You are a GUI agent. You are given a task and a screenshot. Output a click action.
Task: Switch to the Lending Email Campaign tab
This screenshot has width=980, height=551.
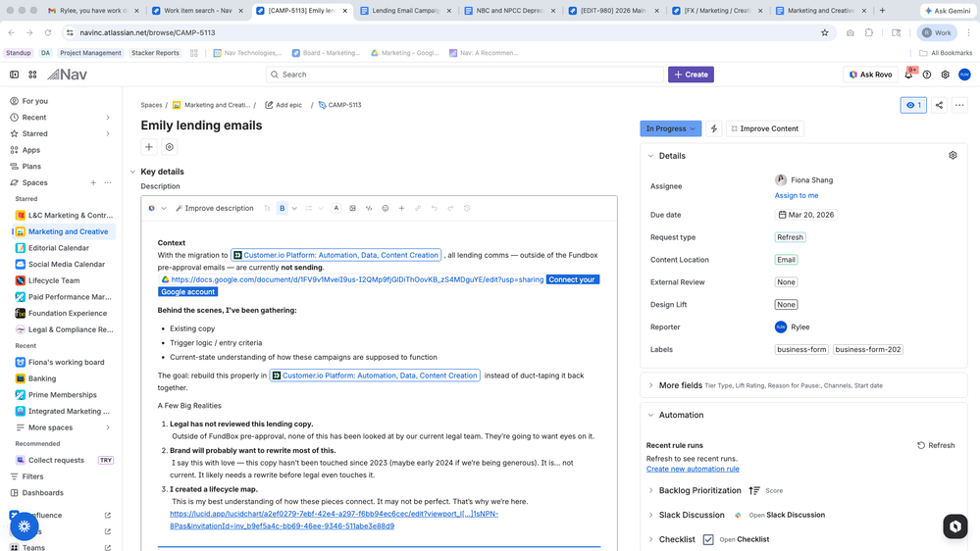pos(405,11)
